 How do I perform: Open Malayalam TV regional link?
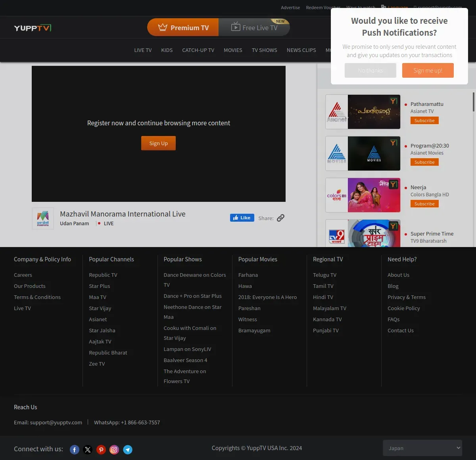pos(330,308)
